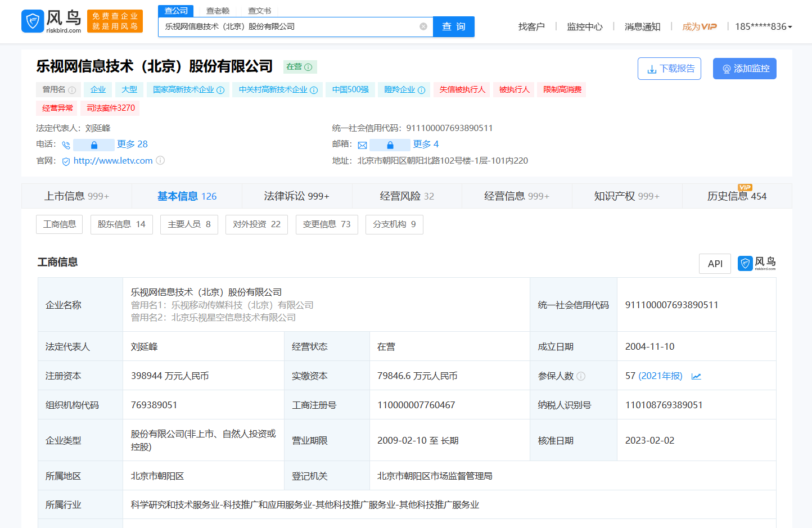Select 工商信息 sub-section button
Image resolution: width=812 pixels, height=528 pixels.
pos(60,224)
